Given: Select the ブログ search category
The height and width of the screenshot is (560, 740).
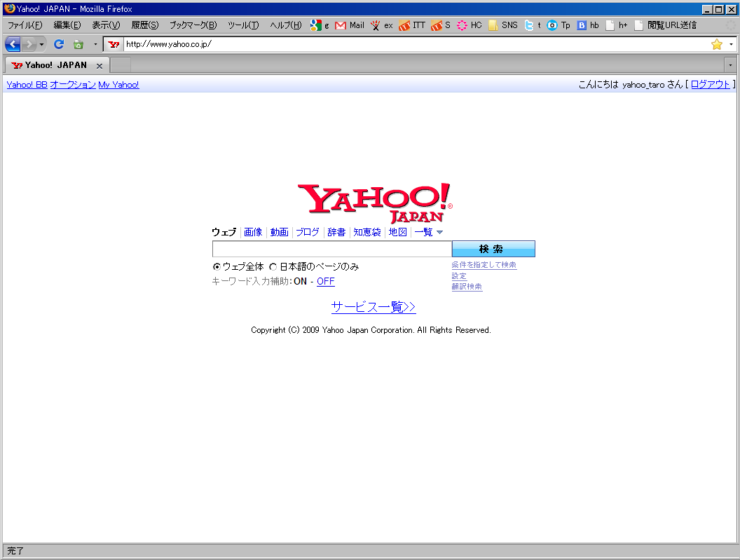Looking at the screenshot, I should coord(307,232).
